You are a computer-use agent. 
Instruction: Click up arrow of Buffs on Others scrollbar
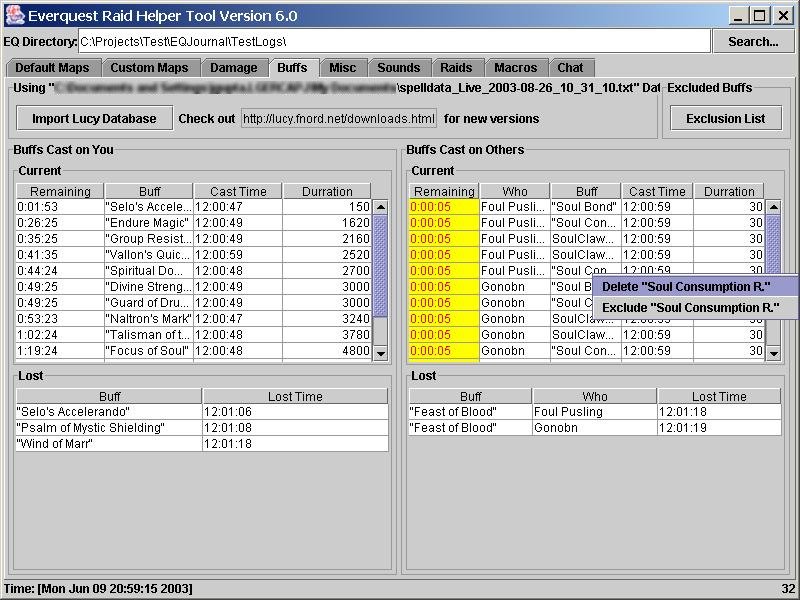(773, 207)
